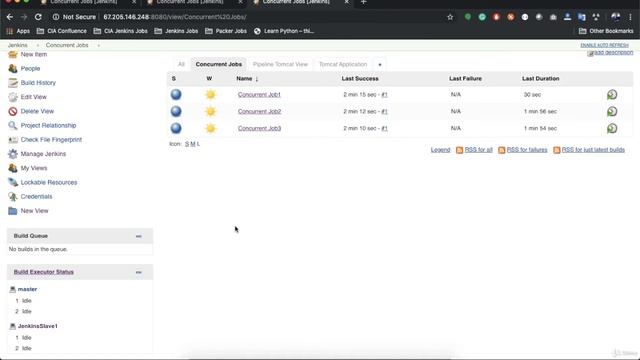This screenshot has height=360, width=640.
Task: Click Check File Fingerprint icon
Action: click(13, 140)
